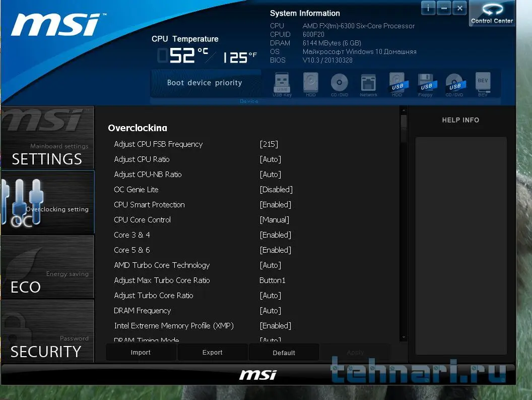Select the USB Floppy boot device icon
Screen dimensions: 532x400
pos(426,85)
